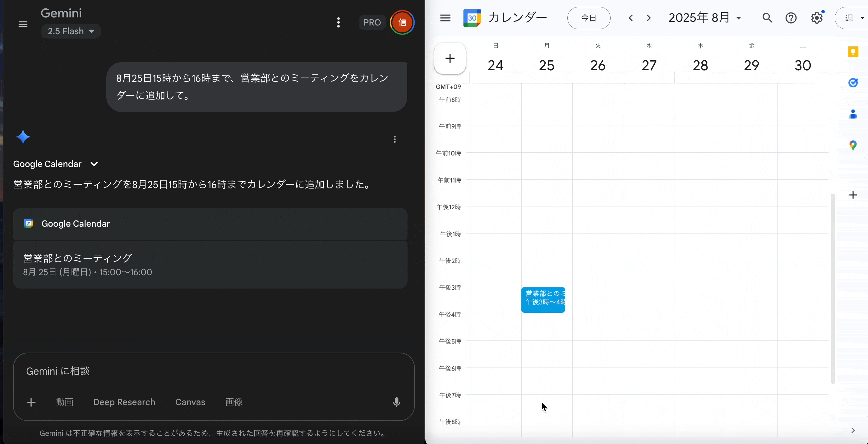Click the microphone voice input icon
Image resolution: width=868 pixels, height=444 pixels.
pyautogui.click(x=397, y=402)
